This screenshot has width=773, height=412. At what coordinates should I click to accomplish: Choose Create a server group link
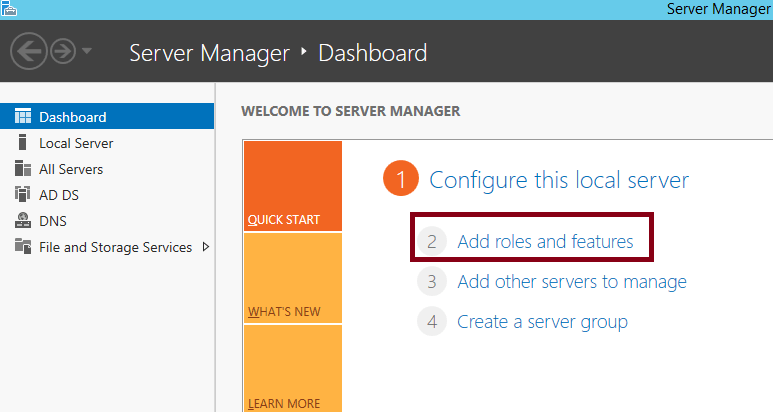(542, 322)
